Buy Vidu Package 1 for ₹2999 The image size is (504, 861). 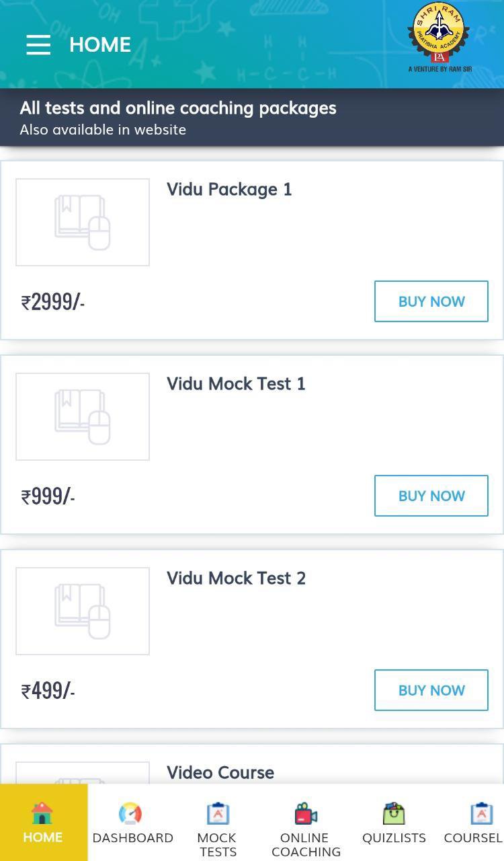click(431, 301)
